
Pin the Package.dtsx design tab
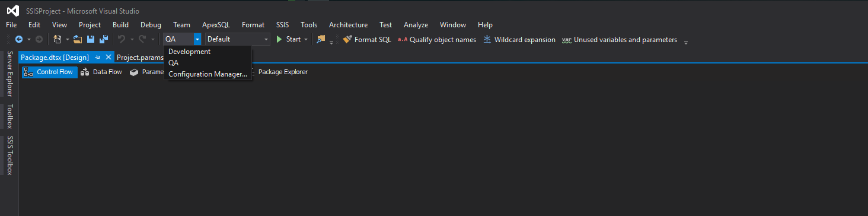(97, 58)
